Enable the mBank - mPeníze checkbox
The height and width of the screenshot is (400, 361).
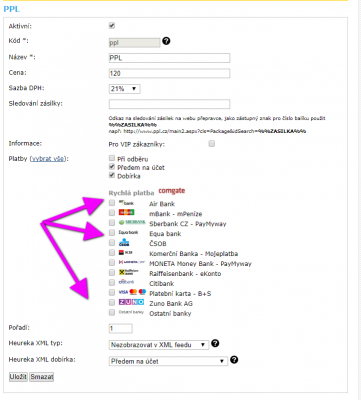[112, 212]
